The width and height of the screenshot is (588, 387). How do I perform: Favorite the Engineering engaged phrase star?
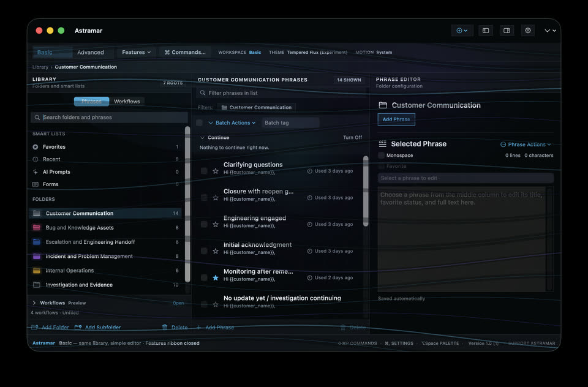216,224
